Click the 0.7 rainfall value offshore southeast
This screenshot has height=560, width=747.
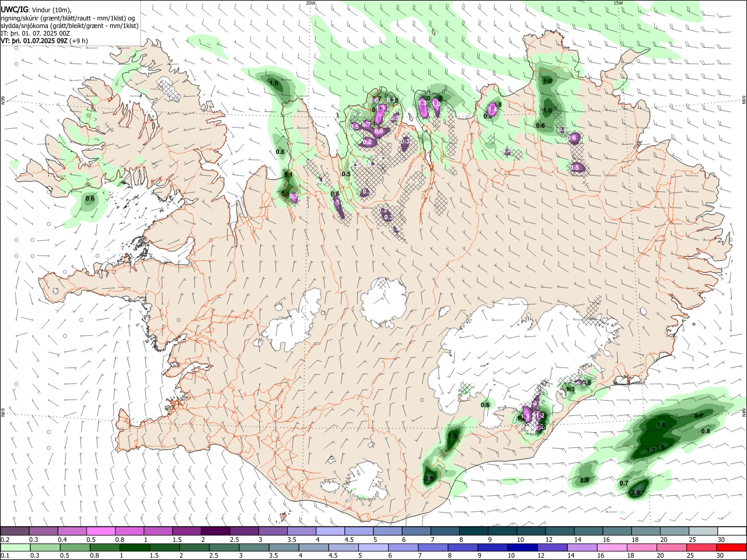pyautogui.click(x=624, y=483)
